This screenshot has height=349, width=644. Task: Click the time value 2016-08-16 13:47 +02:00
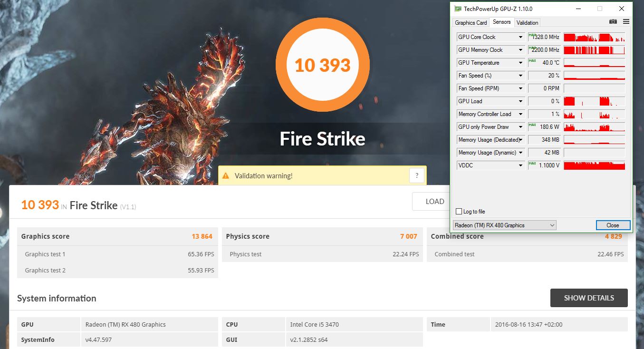point(528,325)
